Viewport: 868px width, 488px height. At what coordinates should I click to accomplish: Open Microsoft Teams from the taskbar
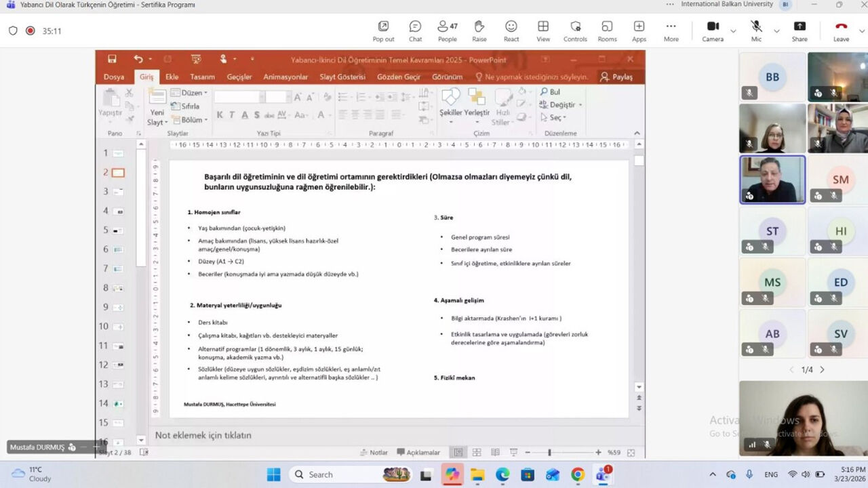[x=601, y=474]
